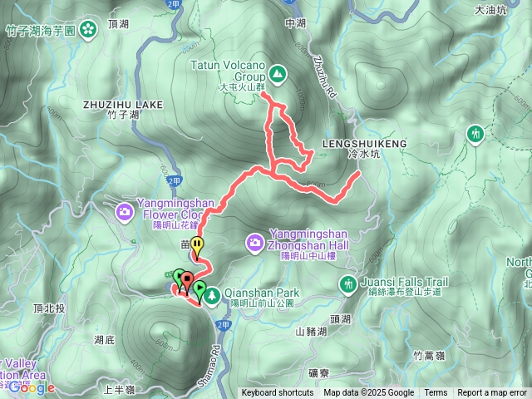
Task: Click the Google logo
Action: [32, 388]
